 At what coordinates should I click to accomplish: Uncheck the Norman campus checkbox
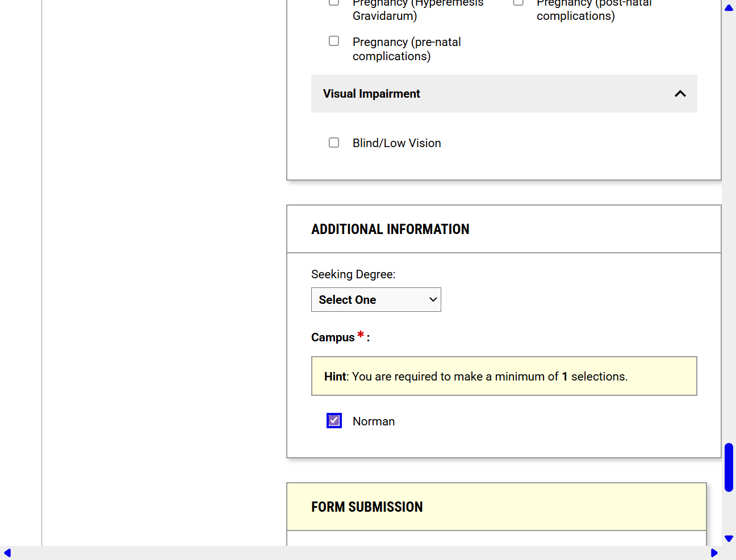[334, 420]
